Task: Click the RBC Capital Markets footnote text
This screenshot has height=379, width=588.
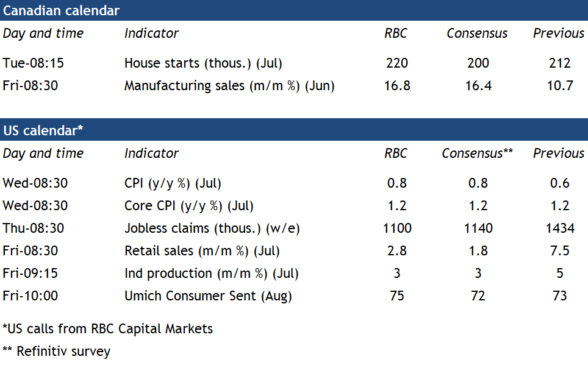Action: point(108,329)
